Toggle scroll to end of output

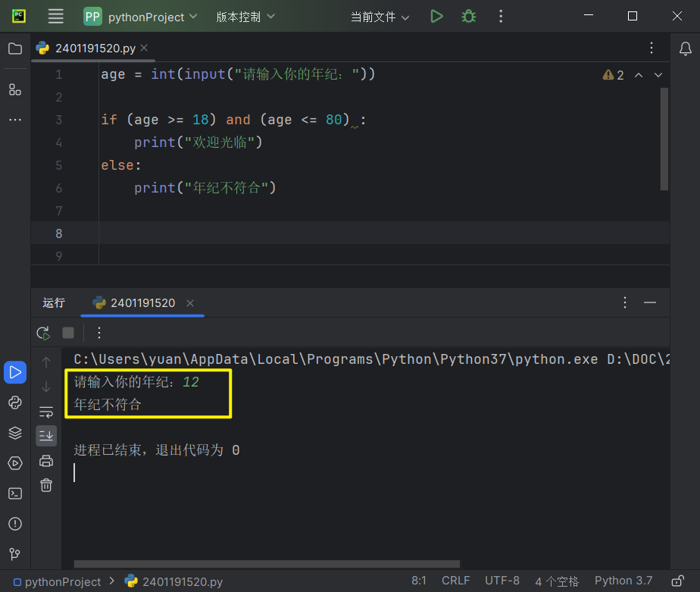tap(46, 436)
